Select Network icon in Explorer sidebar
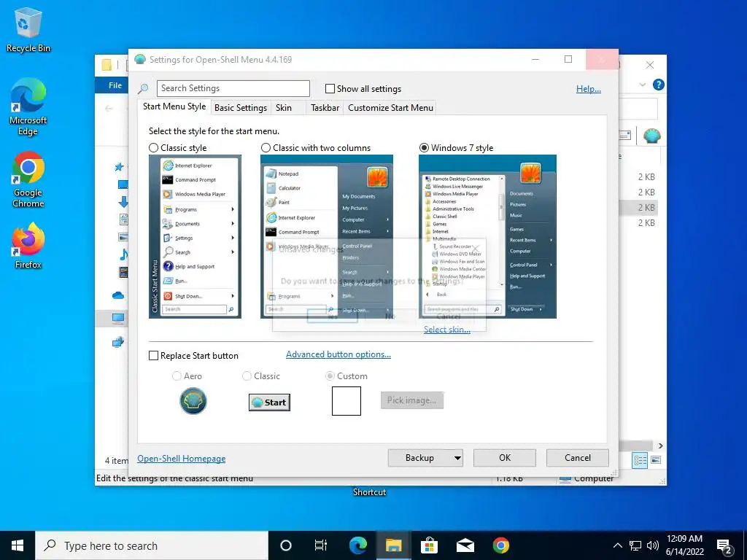Image resolution: width=747 pixels, height=560 pixels. 118,342
